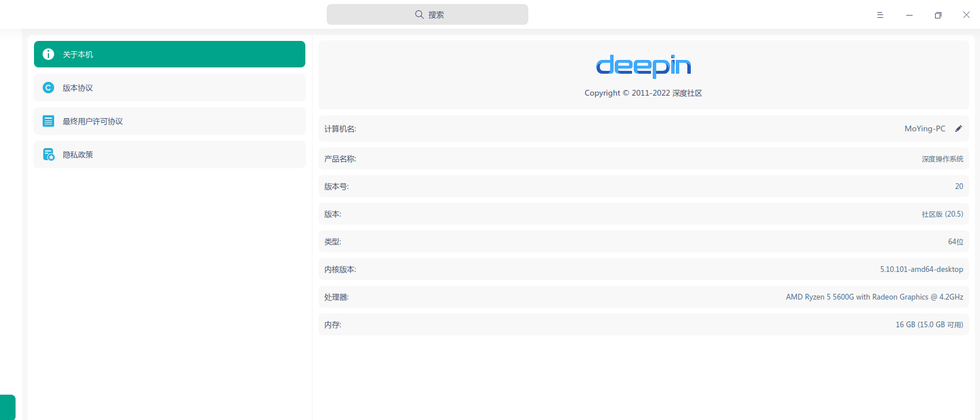
Task: Click the 版本: label
Action: [333, 214]
